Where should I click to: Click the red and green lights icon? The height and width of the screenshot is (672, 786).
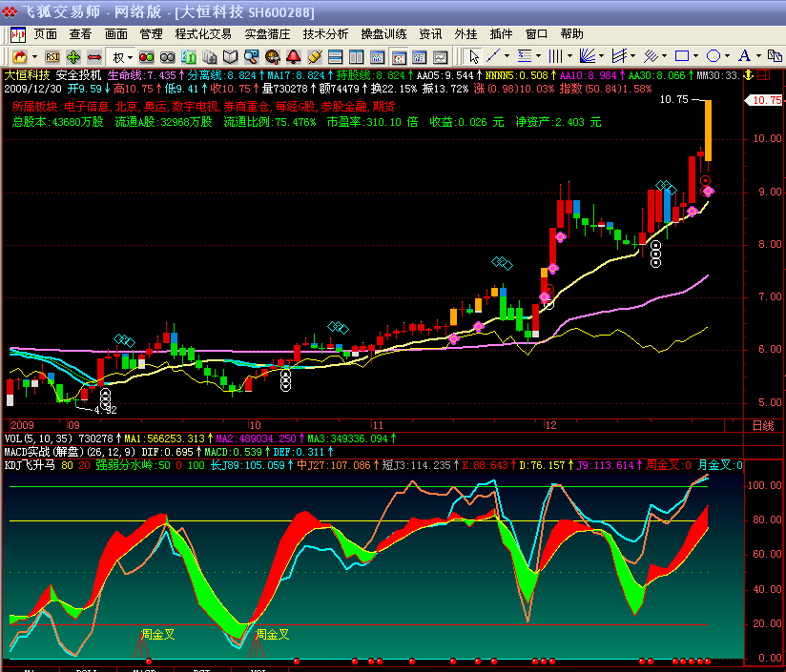click(x=146, y=56)
